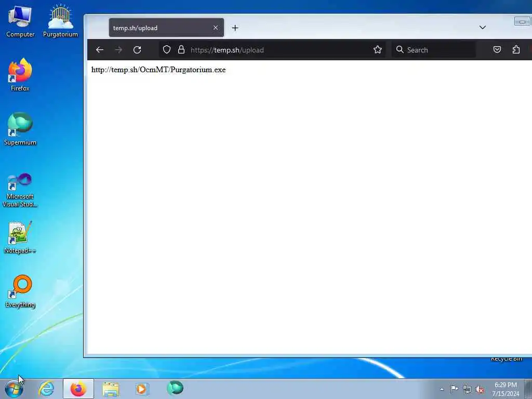Open Supermium from the taskbar

pos(175,388)
